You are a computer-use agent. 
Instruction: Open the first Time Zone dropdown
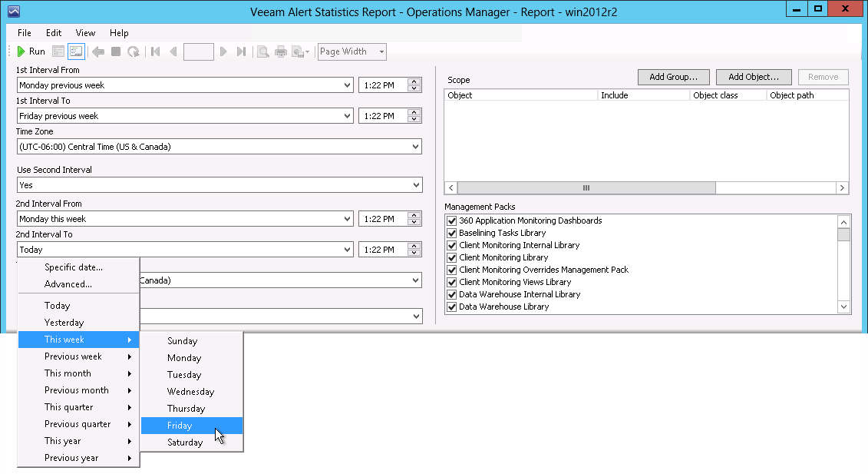416,147
